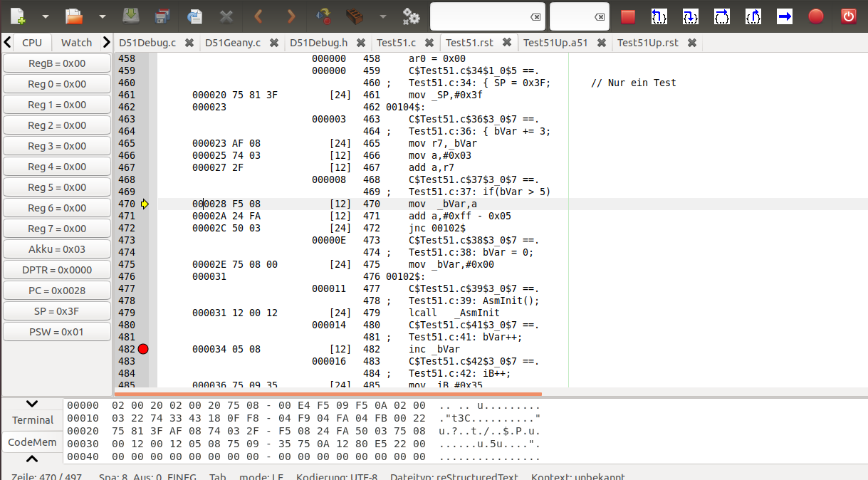Screen dimensions: 868x480
Task: Run the program with the gears icon
Action: pyautogui.click(x=411, y=16)
